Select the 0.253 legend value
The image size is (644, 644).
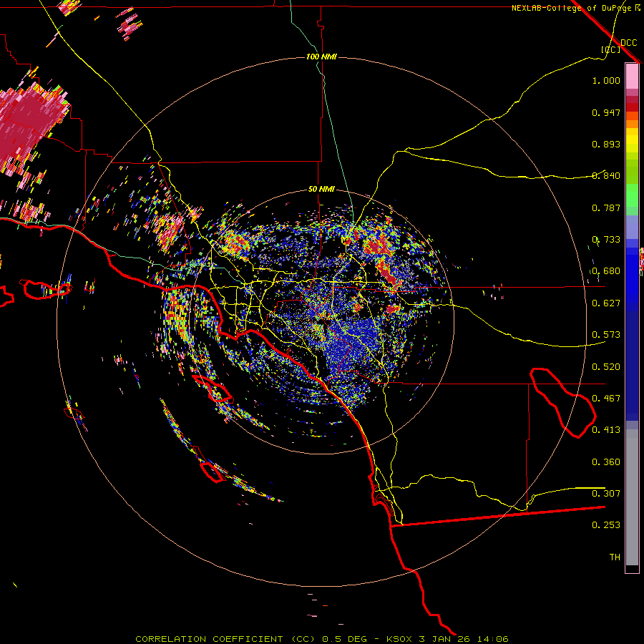point(606,525)
